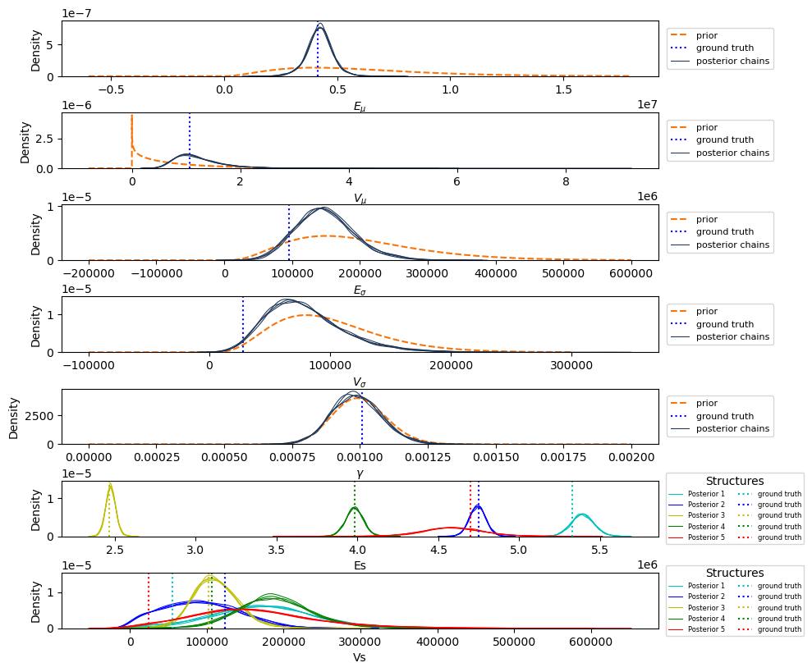Select 'prior' in the V_σ plot legend
This screenshot has width=812, height=672.
[706, 311]
